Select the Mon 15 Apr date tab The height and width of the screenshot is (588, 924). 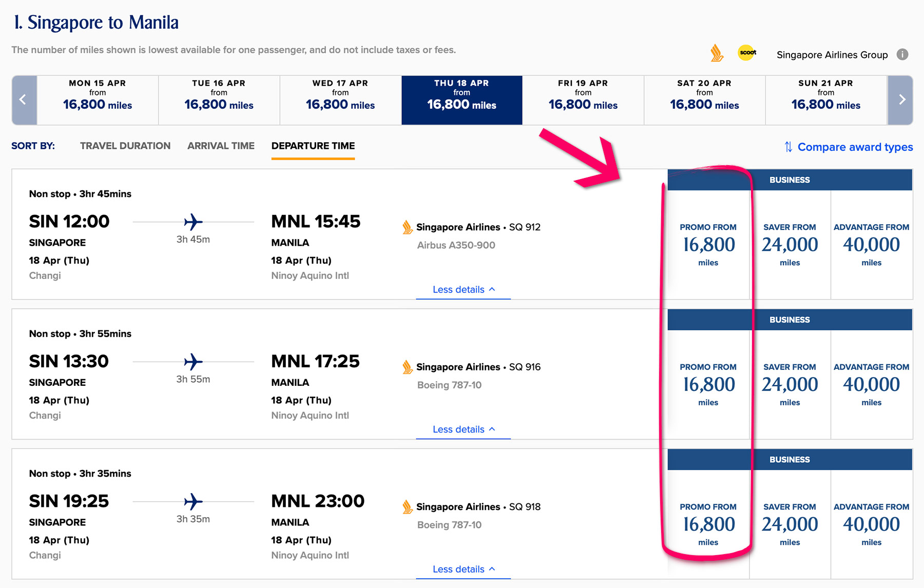click(x=98, y=100)
